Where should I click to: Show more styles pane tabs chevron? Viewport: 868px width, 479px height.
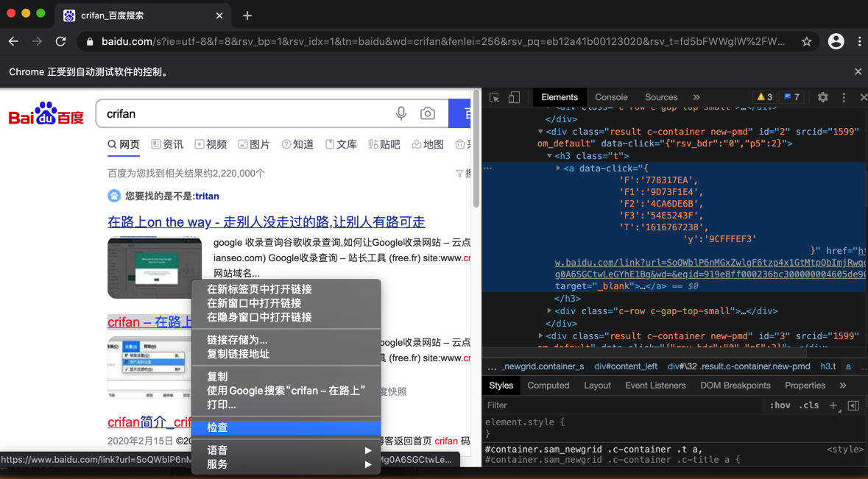tap(842, 386)
